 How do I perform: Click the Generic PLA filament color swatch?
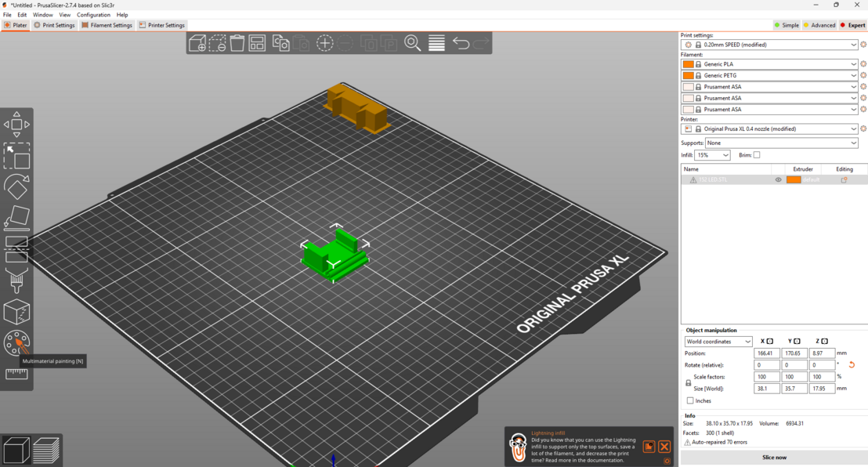(689, 63)
